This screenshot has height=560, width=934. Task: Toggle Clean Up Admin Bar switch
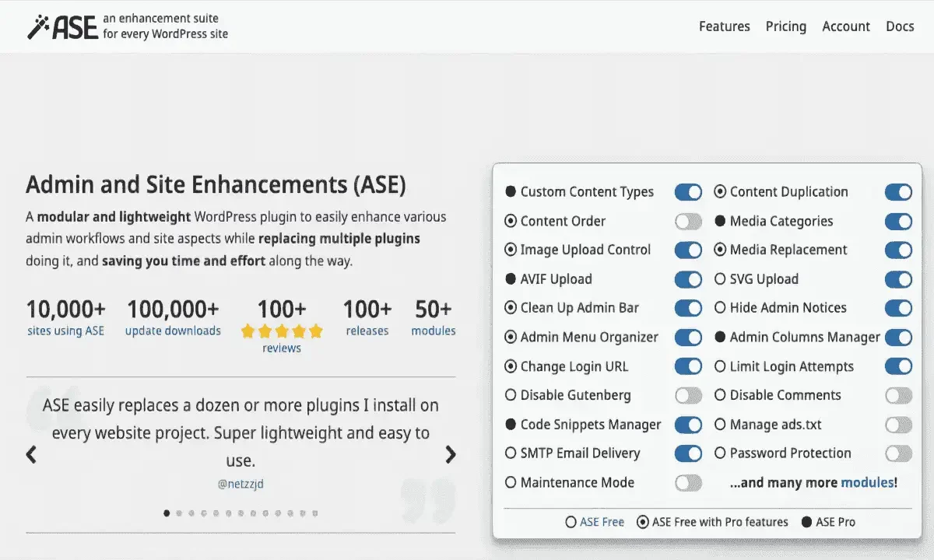pos(688,308)
